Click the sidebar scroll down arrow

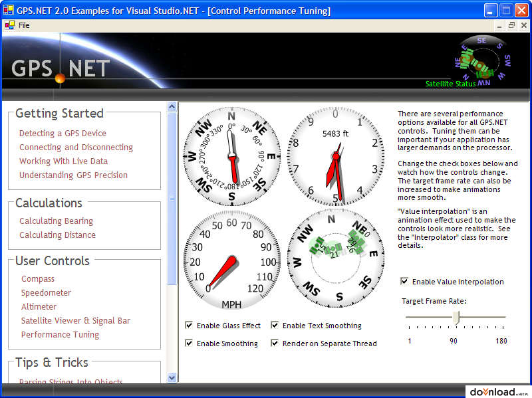172,377
